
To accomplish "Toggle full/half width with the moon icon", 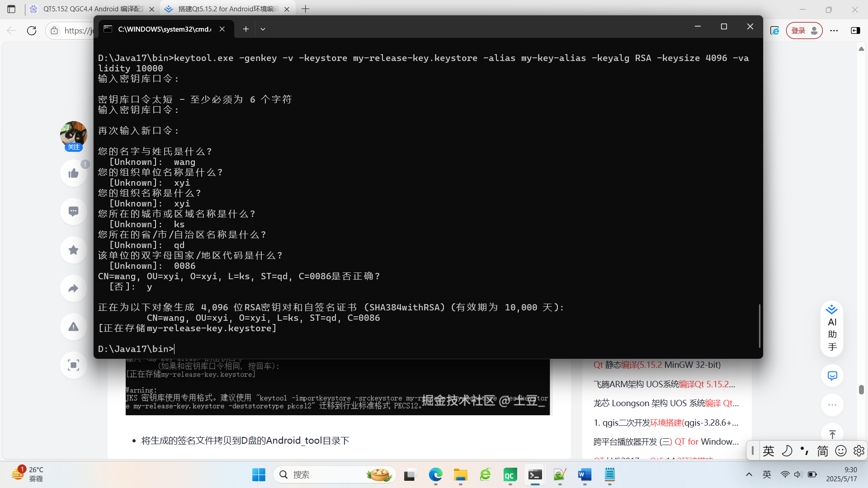I will point(787,450).
